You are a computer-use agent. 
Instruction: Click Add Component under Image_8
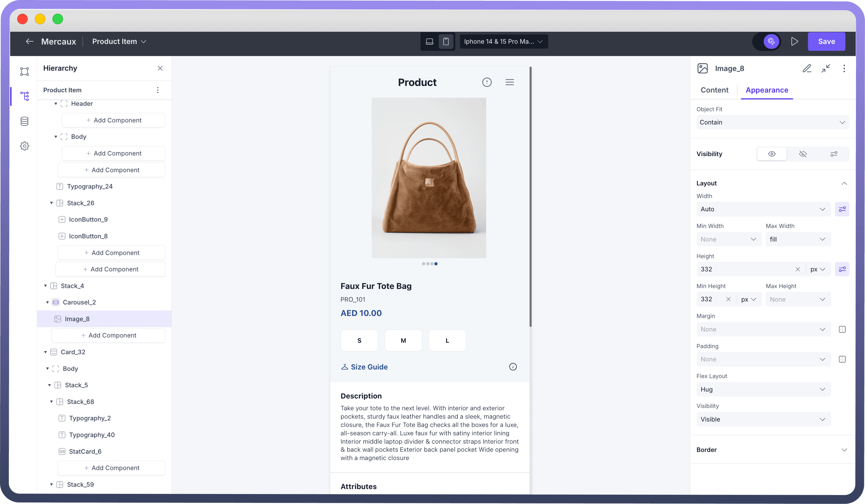[x=108, y=336]
